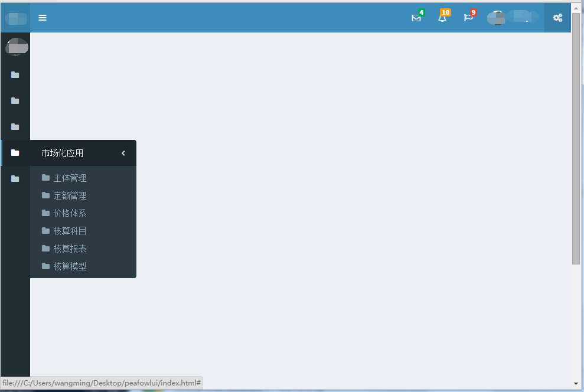This screenshot has width=584, height=392.
Task: Click the page vertical scrollbar thumb
Action: pyautogui.click(x=576, y=139)
